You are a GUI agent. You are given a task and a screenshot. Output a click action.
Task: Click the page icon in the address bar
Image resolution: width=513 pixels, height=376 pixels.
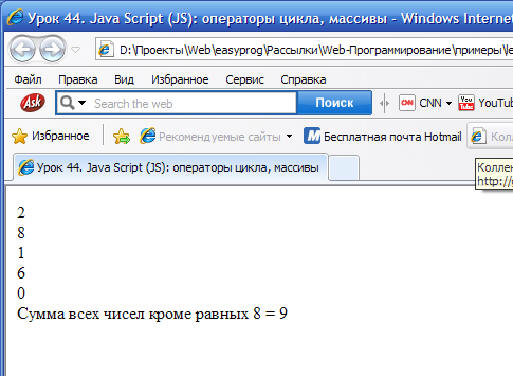[106, 49]
